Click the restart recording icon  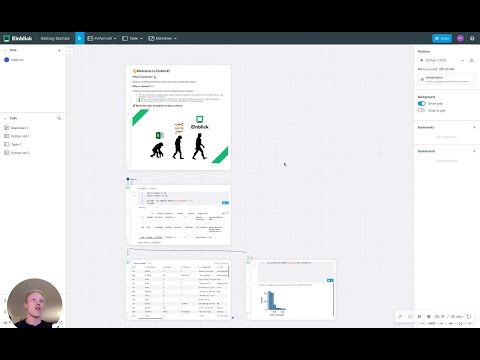click(x=469, y=316)
